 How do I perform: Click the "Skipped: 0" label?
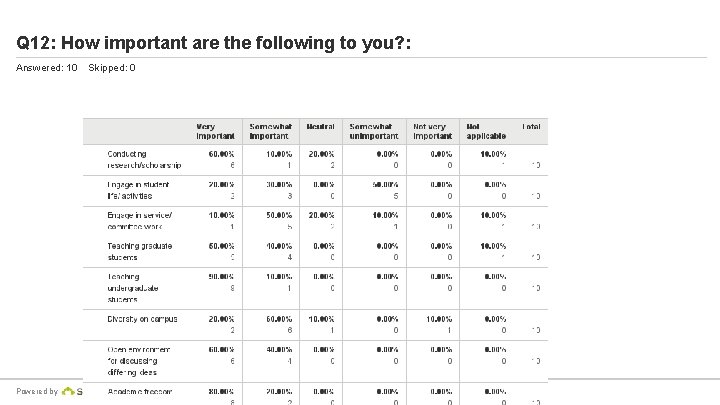pyautogui.click(x=112, y=68)
